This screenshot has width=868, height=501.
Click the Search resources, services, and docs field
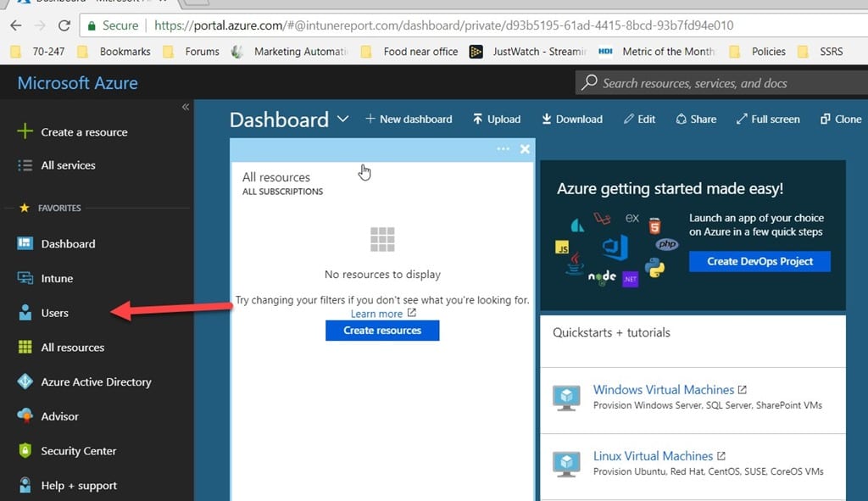pos(722,83)
